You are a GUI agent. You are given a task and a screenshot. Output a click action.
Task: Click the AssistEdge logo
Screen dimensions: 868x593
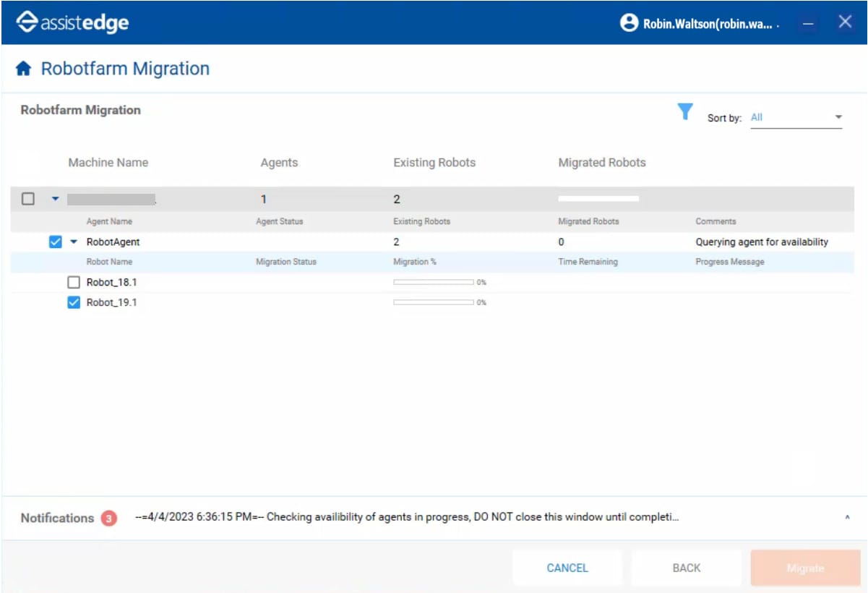(x=72, y=22)
